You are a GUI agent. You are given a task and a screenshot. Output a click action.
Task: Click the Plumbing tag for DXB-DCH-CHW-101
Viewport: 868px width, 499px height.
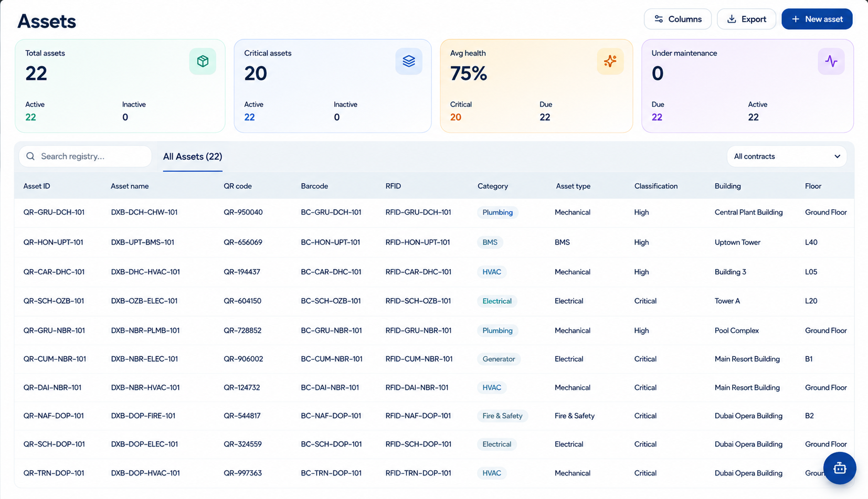[497, 213]
